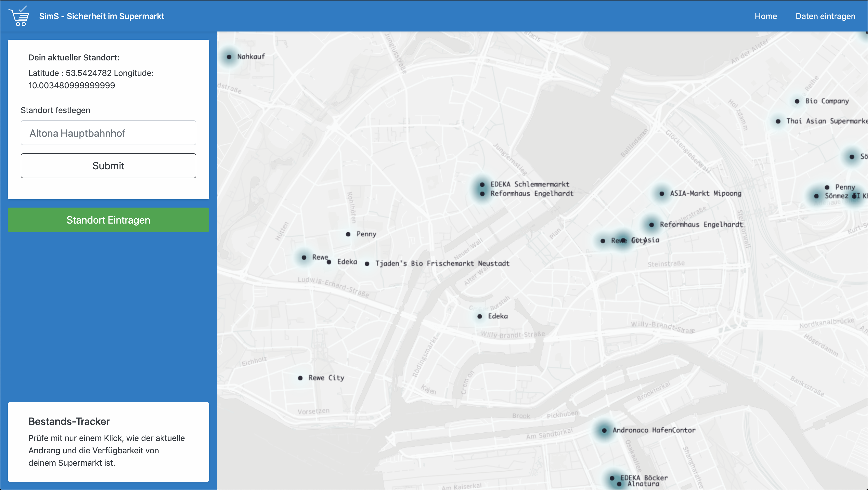Click the Tjaden's Bio Frischemarkt marker

click(x=367, y=264)
